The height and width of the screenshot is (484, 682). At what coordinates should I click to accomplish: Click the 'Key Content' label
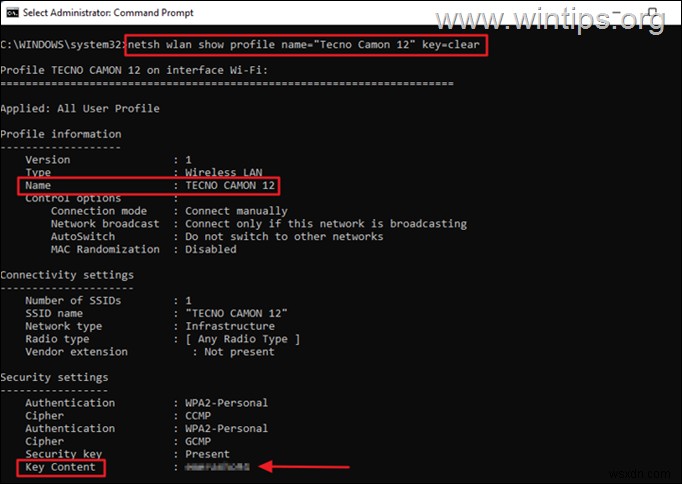pos(60,467)
